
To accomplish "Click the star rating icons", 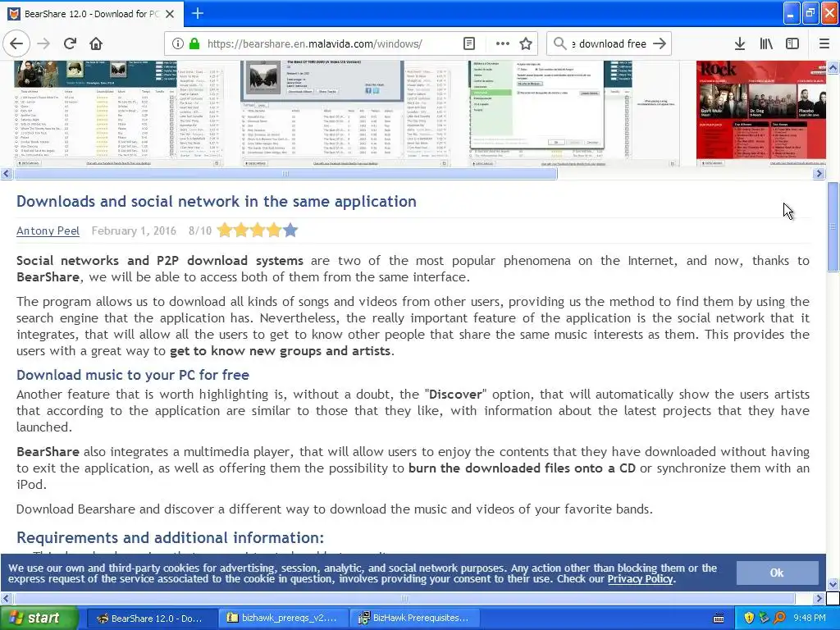I will pyautogui.click(x=257, y=231).
